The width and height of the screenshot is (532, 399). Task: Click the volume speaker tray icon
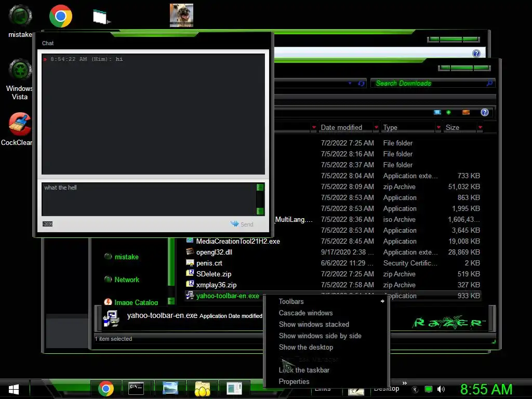tap(441, 389)
